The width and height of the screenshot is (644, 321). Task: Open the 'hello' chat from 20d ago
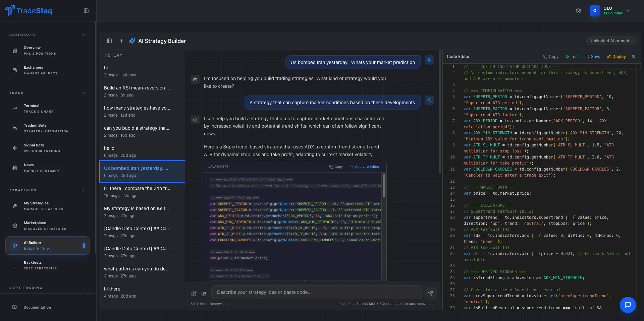click(x=142, y=151)
